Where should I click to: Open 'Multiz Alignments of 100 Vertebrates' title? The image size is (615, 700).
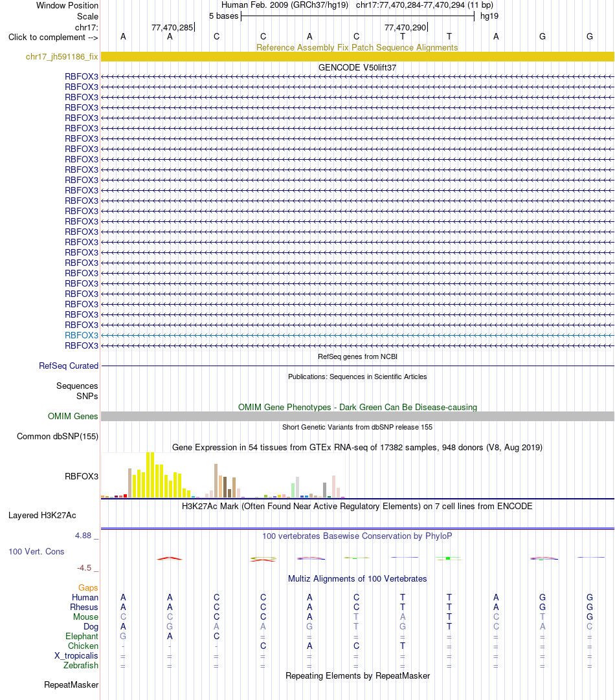pyautogui.click(x=357, y=578)
